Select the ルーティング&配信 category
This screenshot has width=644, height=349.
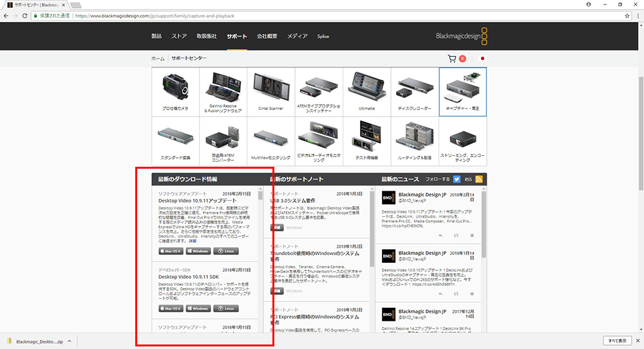coord(414,141)
